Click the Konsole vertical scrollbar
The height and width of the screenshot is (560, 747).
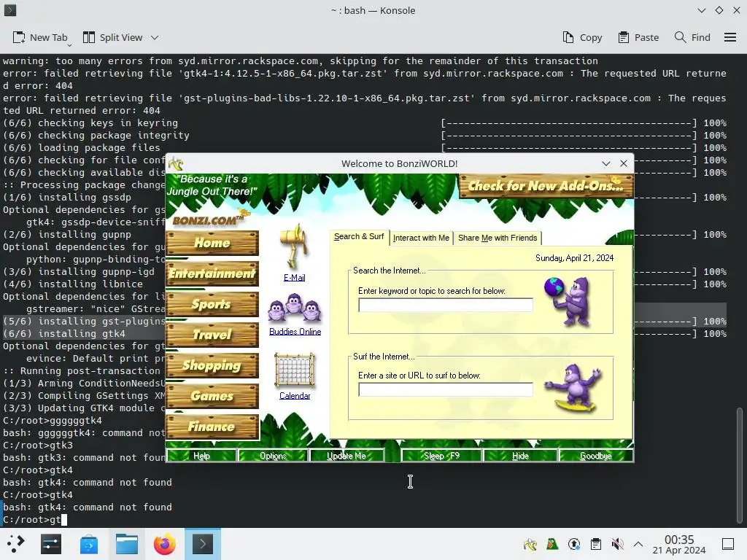click(739, 464)
